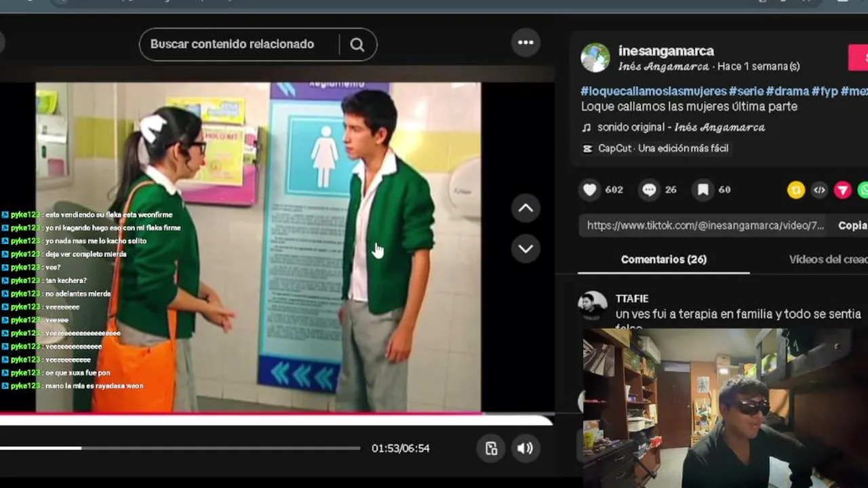Click music note original sound icon
The width and height of the screenshot is (868, 488).
587,127
